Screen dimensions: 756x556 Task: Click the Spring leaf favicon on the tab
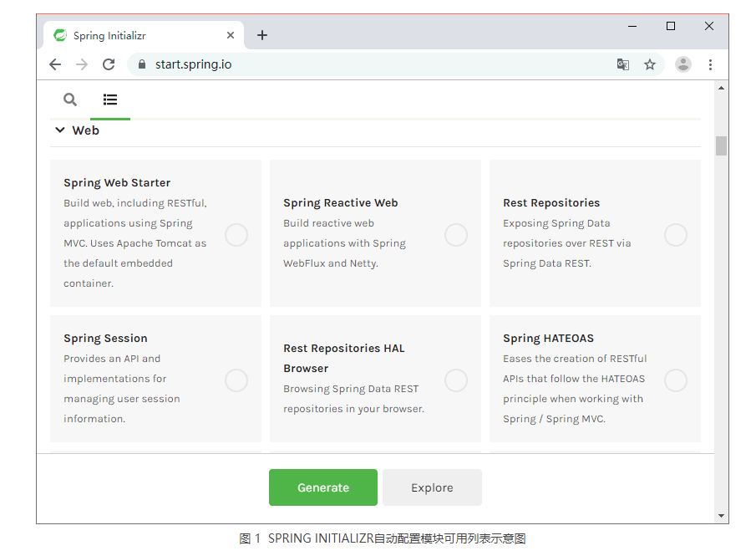60,35
